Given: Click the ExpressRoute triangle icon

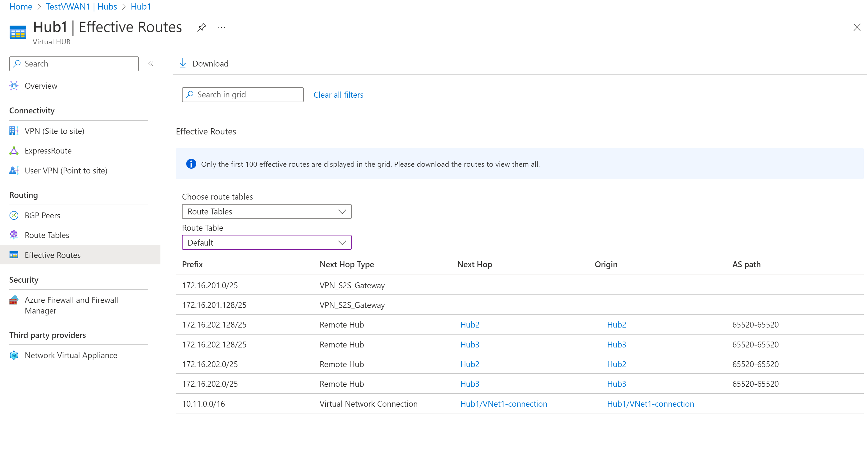Looking at the screenshot, I should (x=14, y=151).
